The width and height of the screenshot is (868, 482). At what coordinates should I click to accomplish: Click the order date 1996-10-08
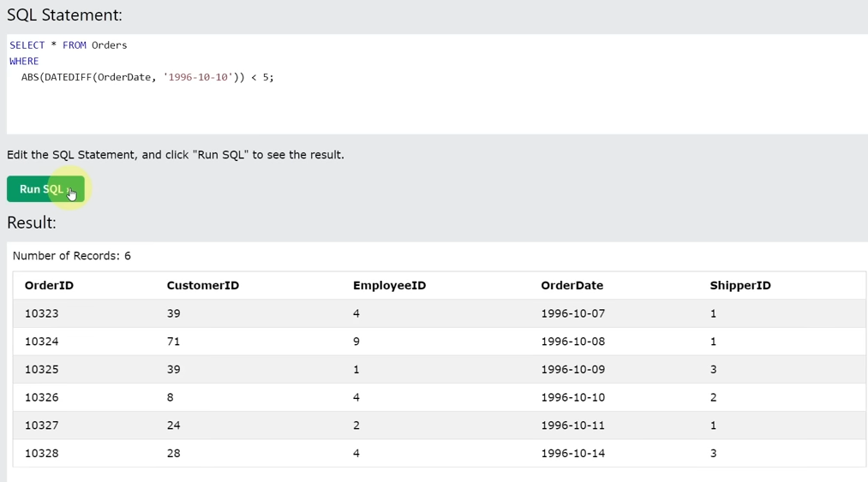(x=573, y=342)
